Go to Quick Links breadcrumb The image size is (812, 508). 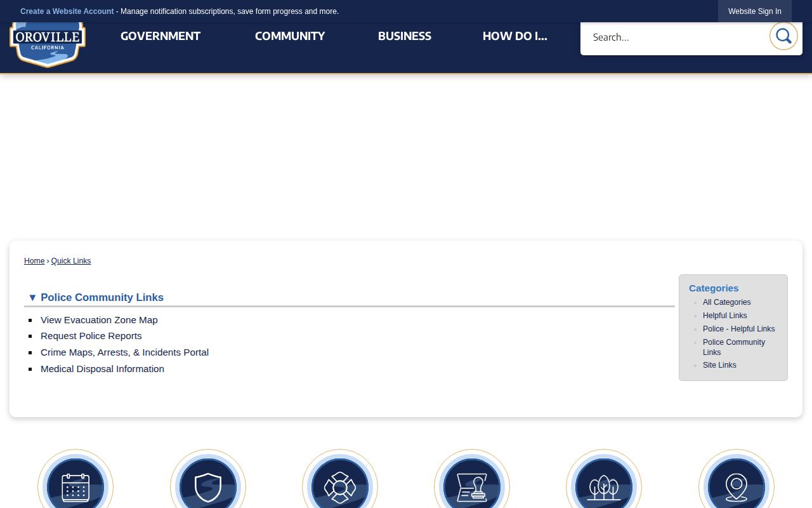71,261
